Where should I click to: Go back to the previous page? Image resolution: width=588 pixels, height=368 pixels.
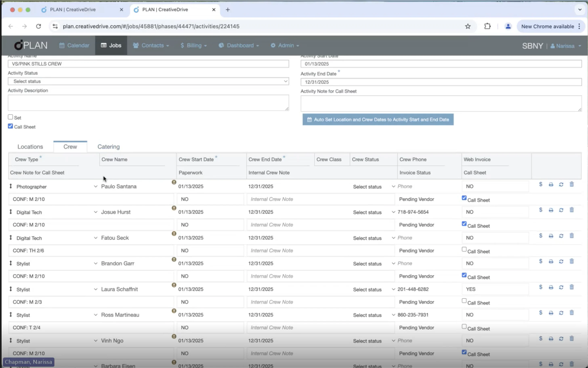tap(11, 26)
